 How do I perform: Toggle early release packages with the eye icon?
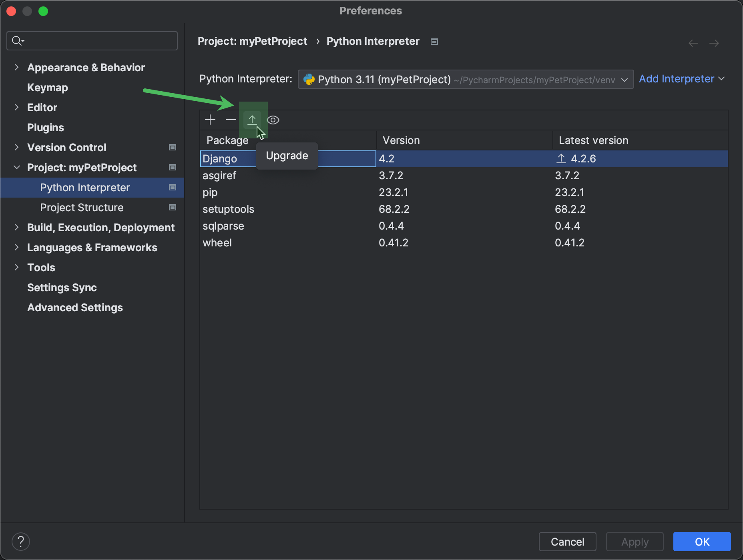coord(273,120)
